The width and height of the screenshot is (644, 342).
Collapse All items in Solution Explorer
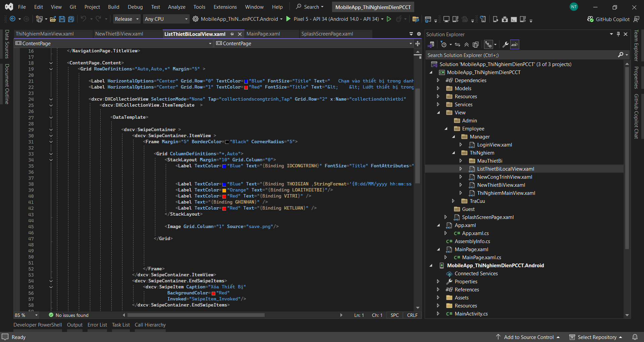tap(467, 44)
